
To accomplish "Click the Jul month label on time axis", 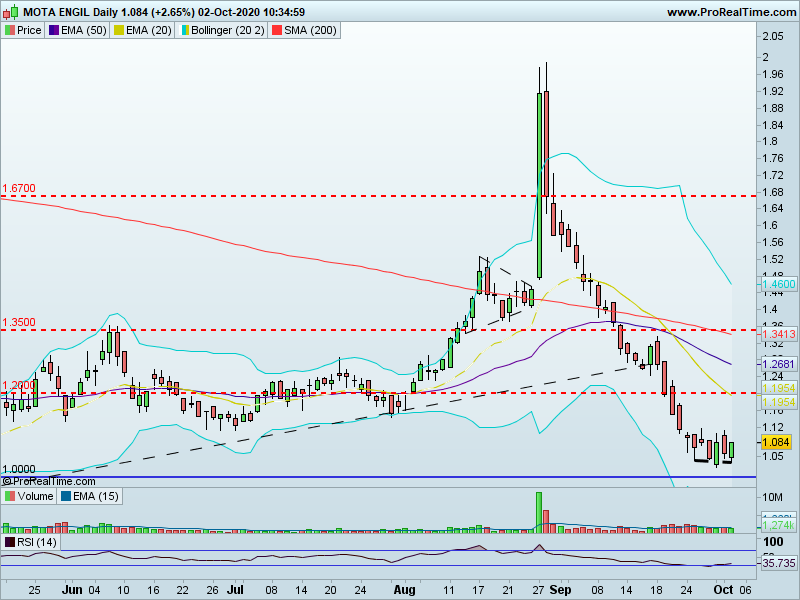I will pyautogui.click(x=235, y=590).
